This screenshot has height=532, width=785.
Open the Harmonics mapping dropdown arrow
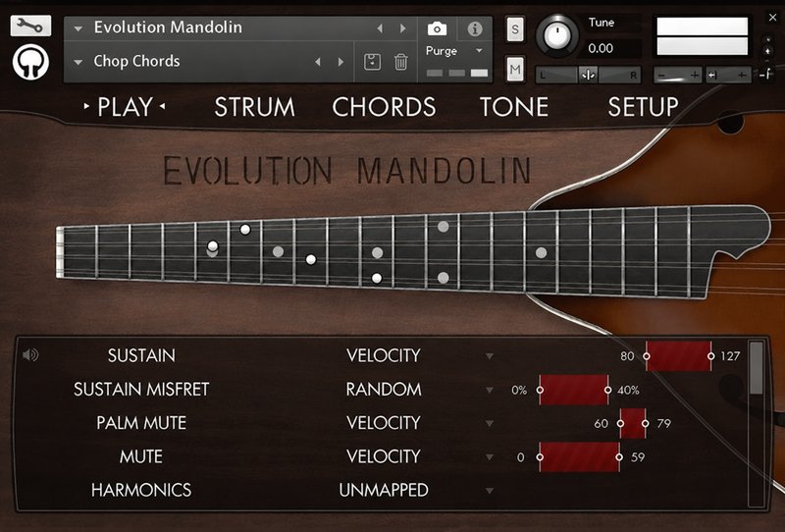(x=490, y=491)
